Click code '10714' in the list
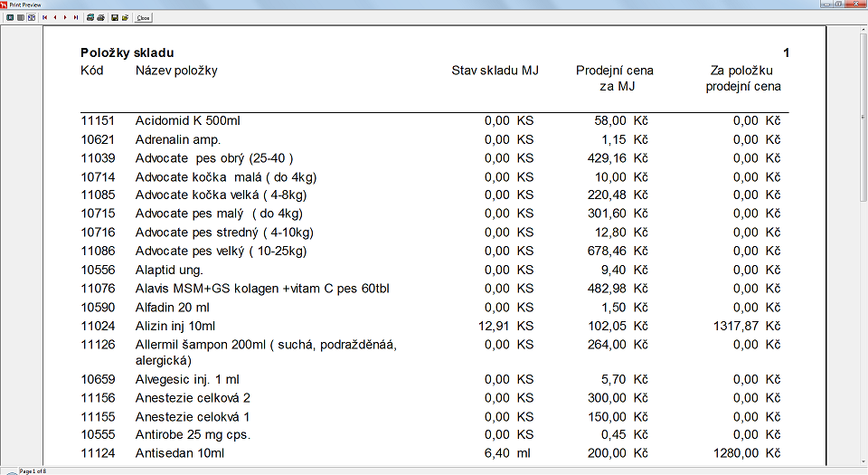 click(x=98, y=177)
